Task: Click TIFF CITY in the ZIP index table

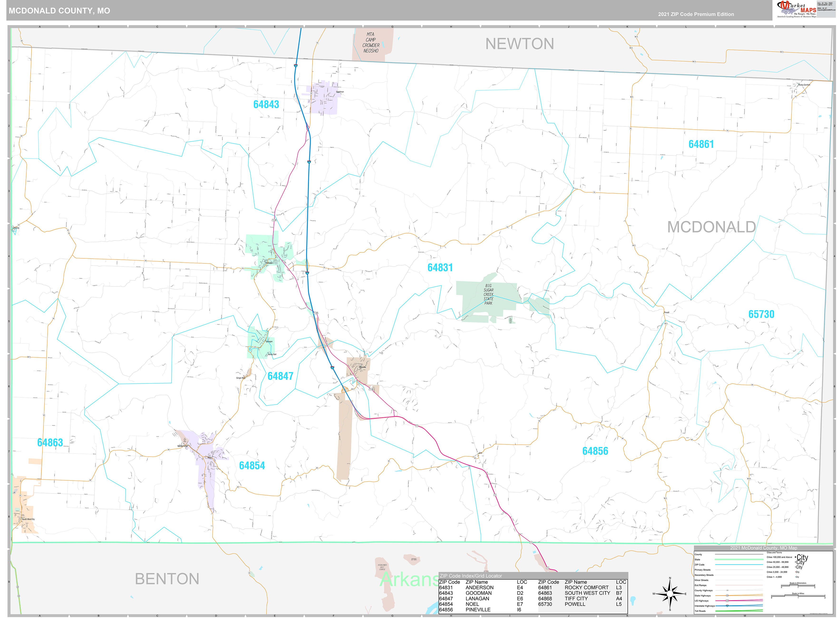Action: (576, 599)
